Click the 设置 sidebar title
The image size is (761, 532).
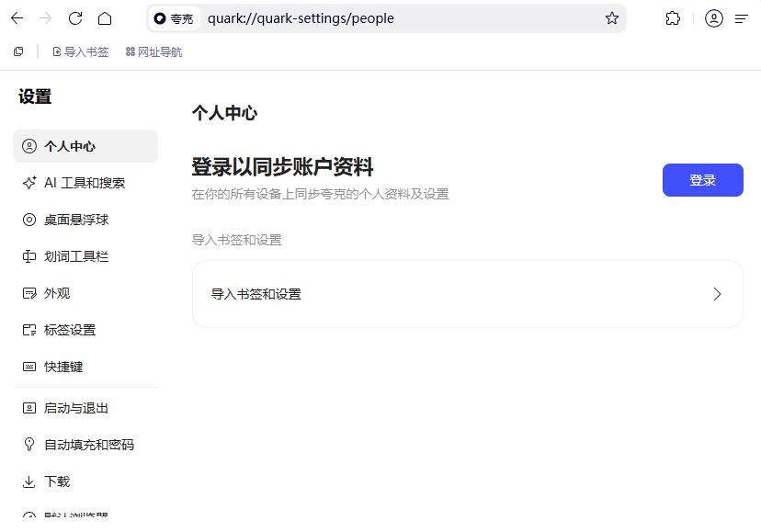[35, 96]
